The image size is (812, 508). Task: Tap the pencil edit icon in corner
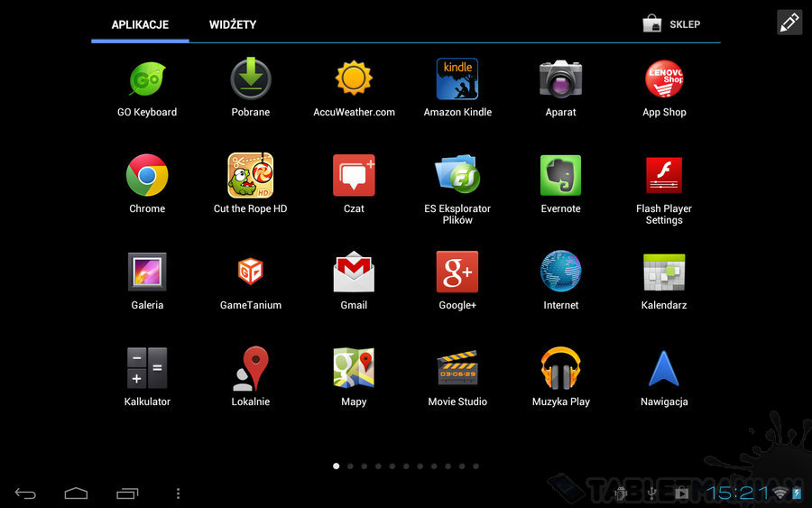(x=789, y=23)
